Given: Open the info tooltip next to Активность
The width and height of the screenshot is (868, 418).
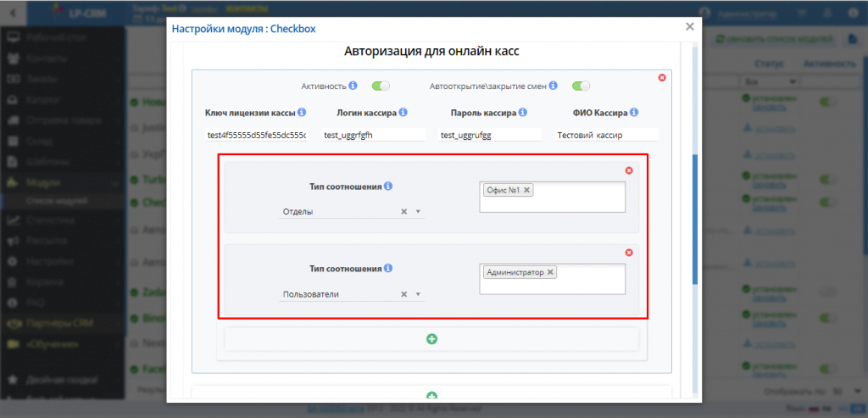Looking at the screenshot, I should (353, 86).
